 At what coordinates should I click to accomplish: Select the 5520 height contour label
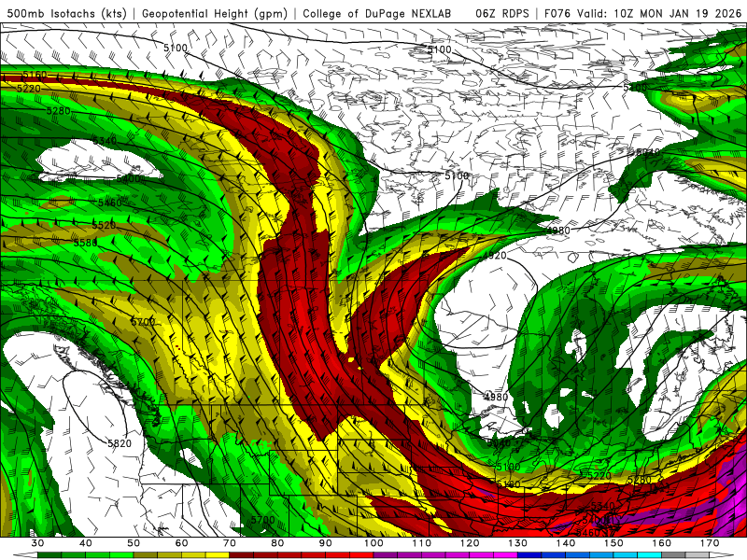pos(104,225)
